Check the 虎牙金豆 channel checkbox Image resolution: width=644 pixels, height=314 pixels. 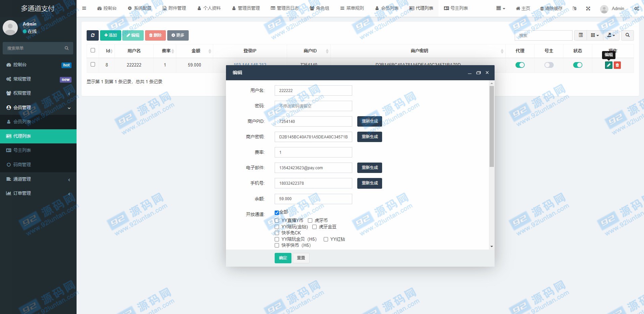[x=314, y=227]
